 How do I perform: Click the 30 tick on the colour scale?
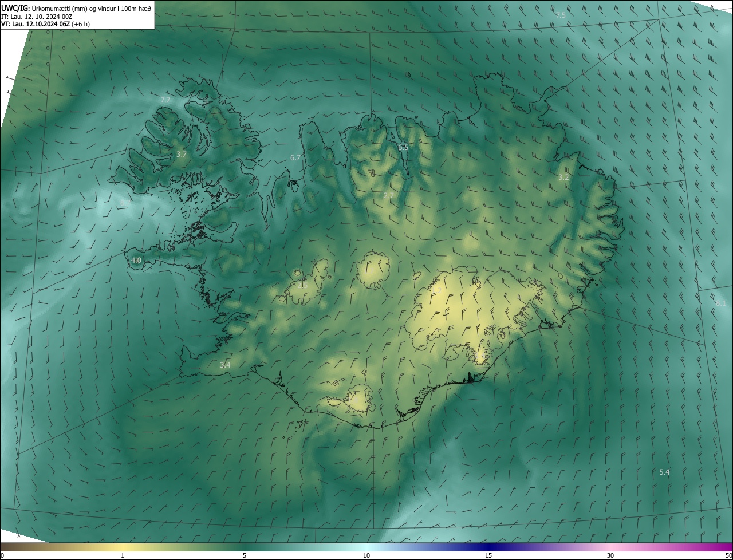(610, 555)
